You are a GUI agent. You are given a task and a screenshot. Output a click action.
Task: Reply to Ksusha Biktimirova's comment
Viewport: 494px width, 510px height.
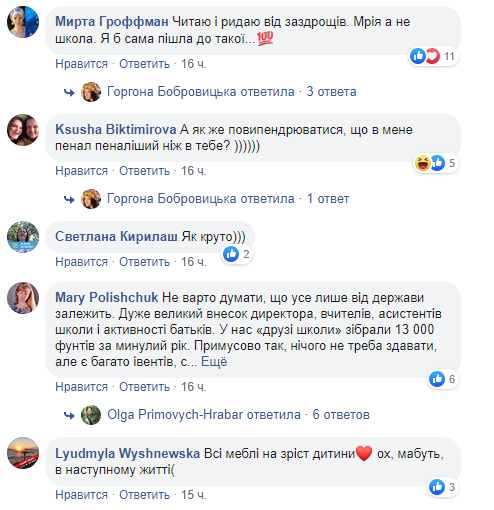click(145, 171)
